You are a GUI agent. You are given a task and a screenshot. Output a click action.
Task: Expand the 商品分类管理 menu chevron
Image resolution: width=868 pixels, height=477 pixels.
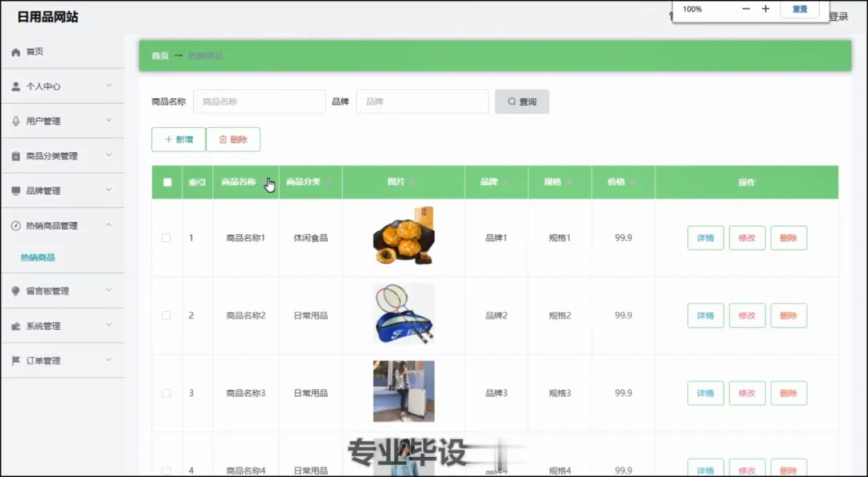pos(108,155)
